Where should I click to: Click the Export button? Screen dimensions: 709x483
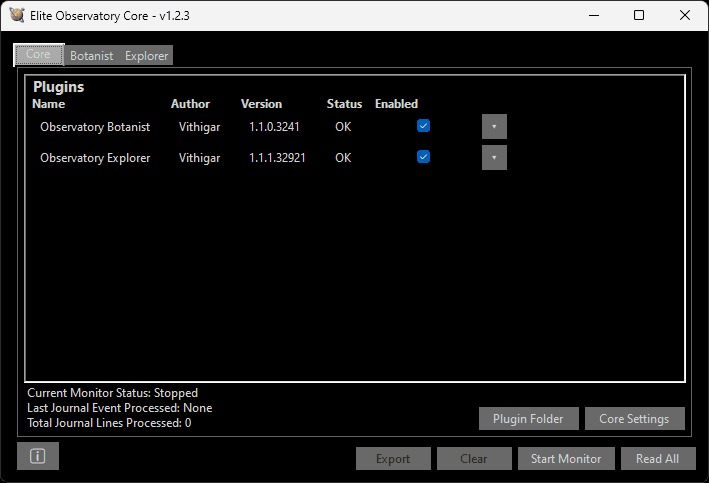pos(393,458)
